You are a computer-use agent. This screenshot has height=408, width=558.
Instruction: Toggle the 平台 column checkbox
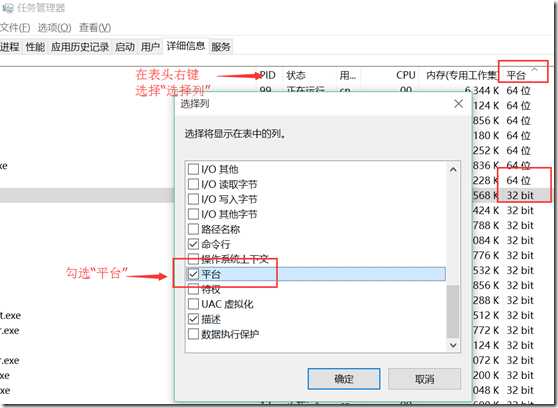point(193,274)
